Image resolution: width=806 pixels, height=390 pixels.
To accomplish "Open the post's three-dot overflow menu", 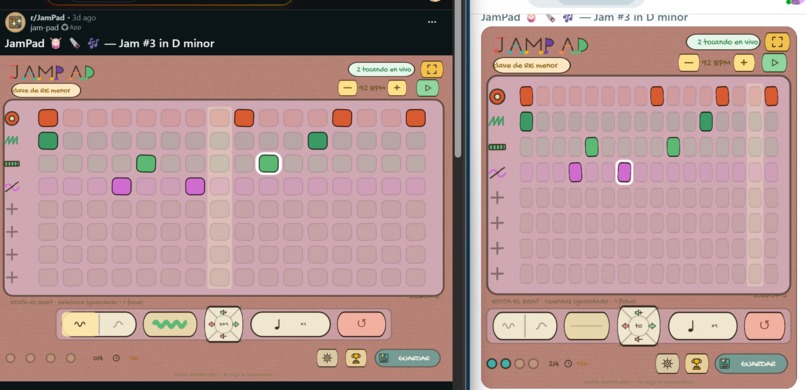I will tap(432, 22).
